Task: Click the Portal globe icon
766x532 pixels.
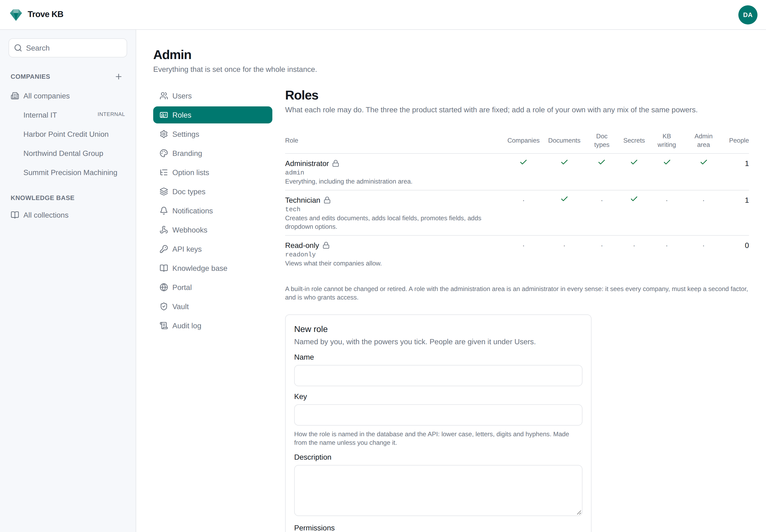Action: pos(164,287)
